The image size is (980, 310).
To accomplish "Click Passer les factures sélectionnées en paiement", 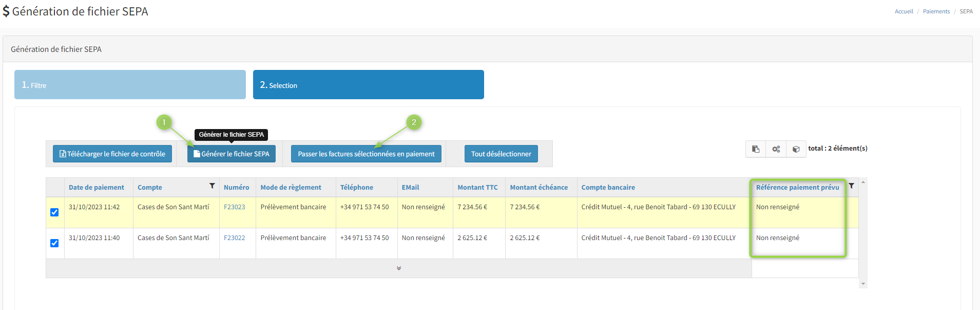I will (x=366, y=154).
